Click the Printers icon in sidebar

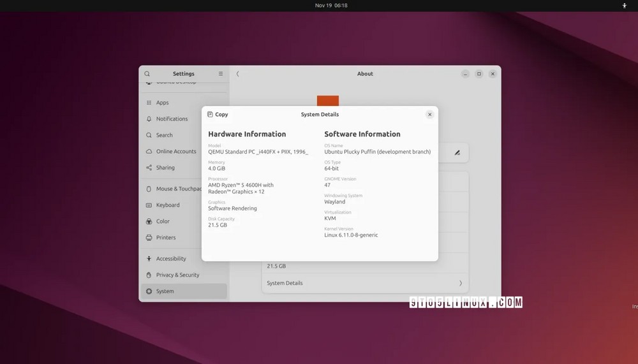coord(149,238)
